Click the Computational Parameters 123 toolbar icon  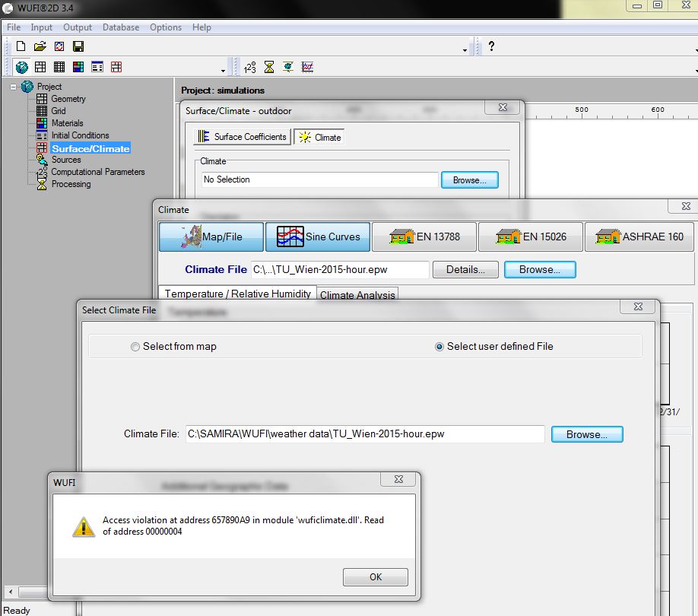click(250, 67)
